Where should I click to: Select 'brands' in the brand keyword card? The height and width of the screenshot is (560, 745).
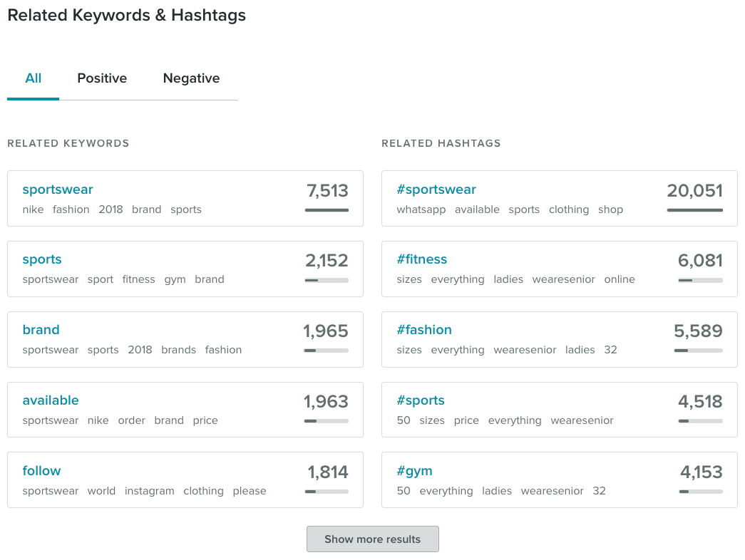click(x=179, y=350)
